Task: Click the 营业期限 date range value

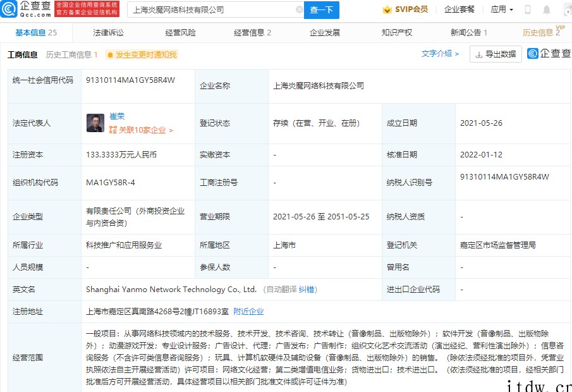Action: (321, 216)
